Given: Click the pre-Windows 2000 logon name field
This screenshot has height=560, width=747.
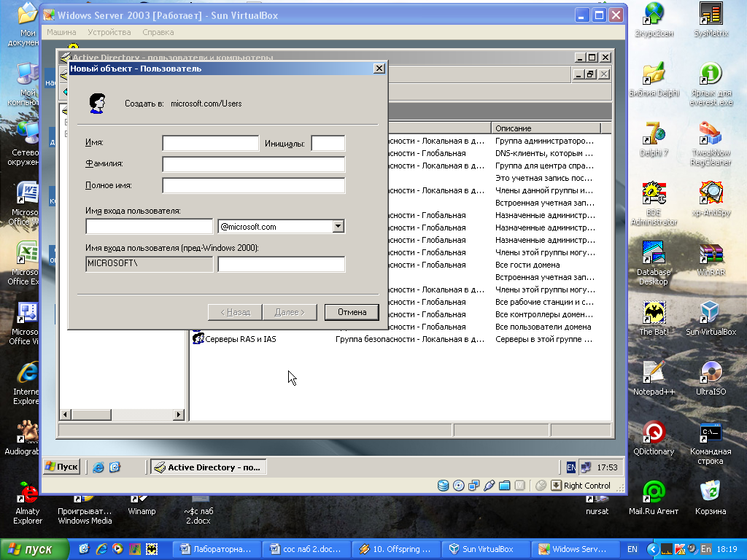Looking at the screenshot, I should coord(281,264).
